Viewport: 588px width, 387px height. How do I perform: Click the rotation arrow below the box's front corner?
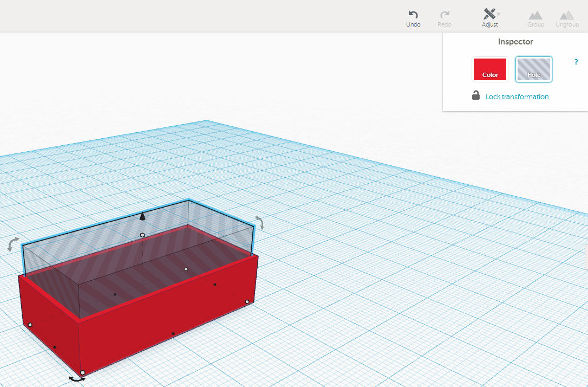coord(77,379)
